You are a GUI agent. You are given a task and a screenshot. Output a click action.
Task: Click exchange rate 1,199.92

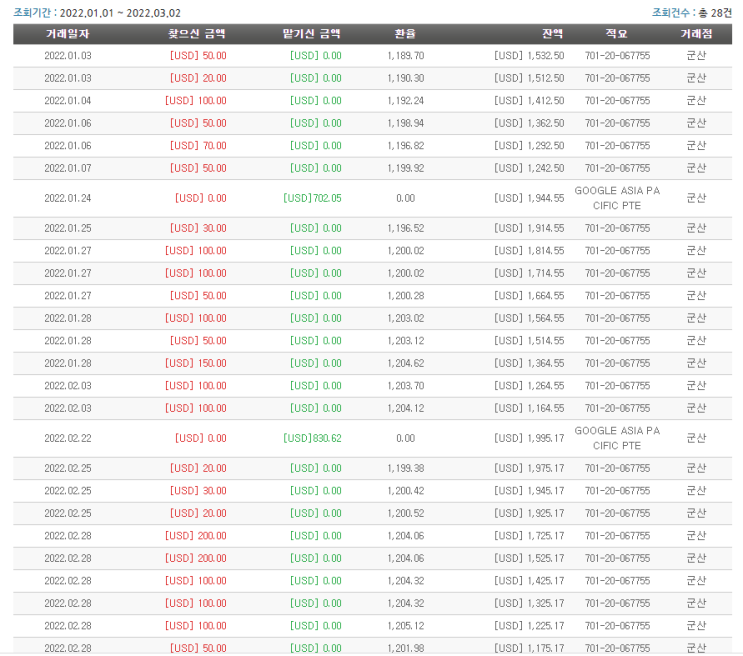[406, 168]
